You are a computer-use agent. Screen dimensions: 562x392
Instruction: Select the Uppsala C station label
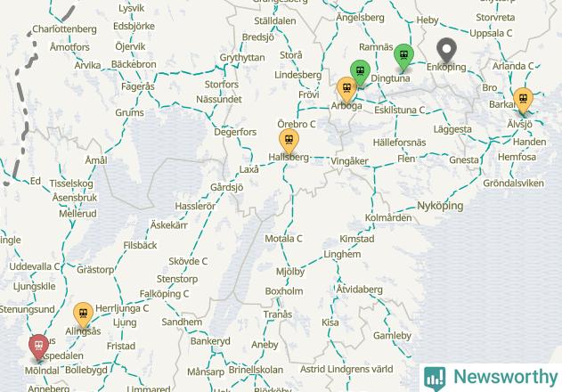click(491, 33)
